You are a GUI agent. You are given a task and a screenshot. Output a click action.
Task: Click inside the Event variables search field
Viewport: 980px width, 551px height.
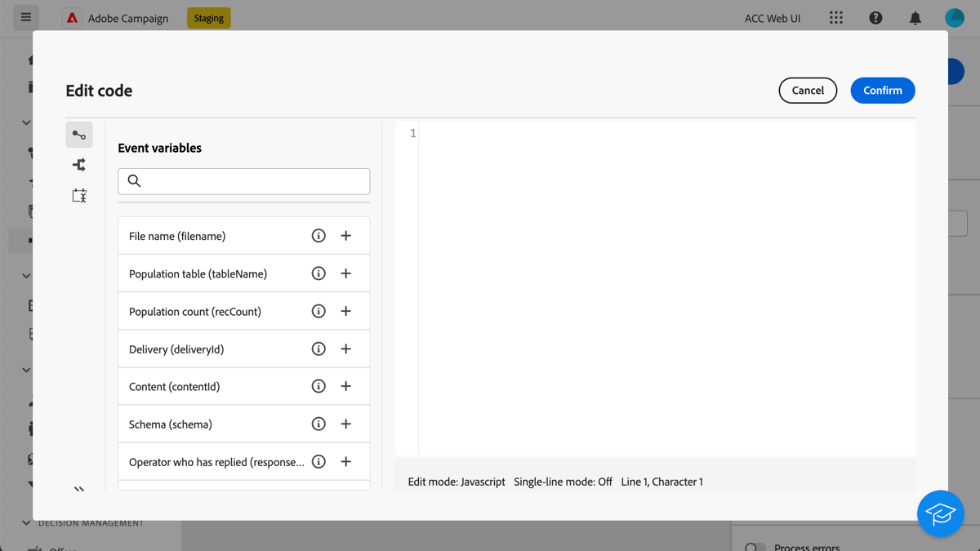[x=243, y=180]
